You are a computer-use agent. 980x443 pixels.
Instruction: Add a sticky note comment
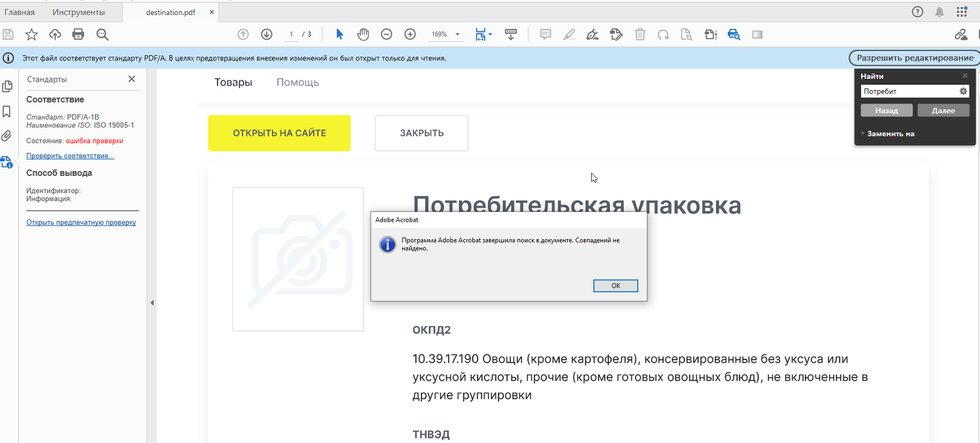[545, 34]
